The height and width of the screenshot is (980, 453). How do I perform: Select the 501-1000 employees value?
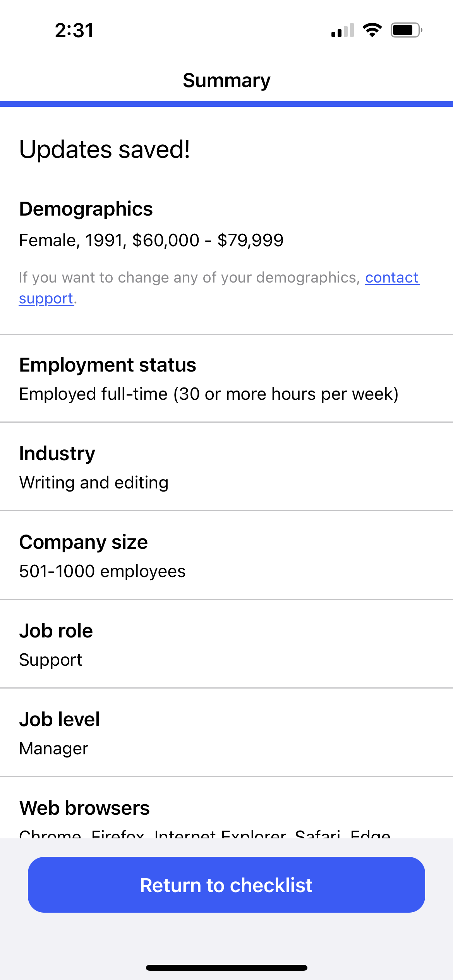[x=103, y=572]
